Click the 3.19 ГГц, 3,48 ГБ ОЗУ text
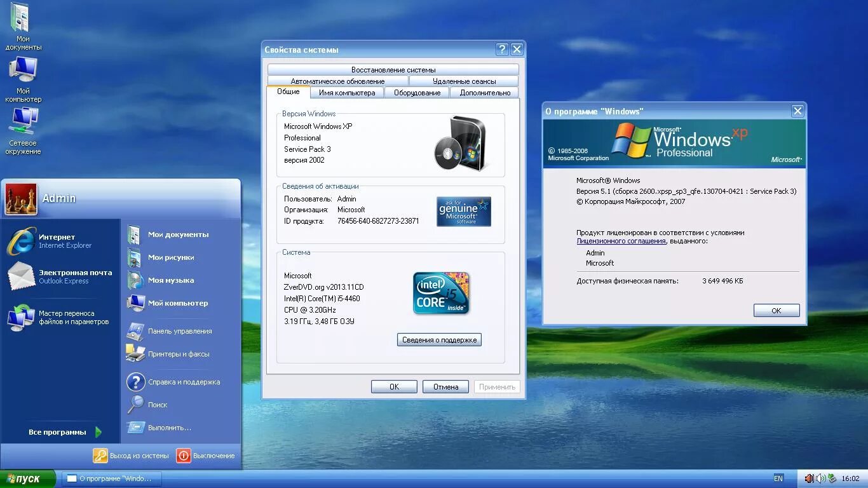868x488 pixels. 319,322
